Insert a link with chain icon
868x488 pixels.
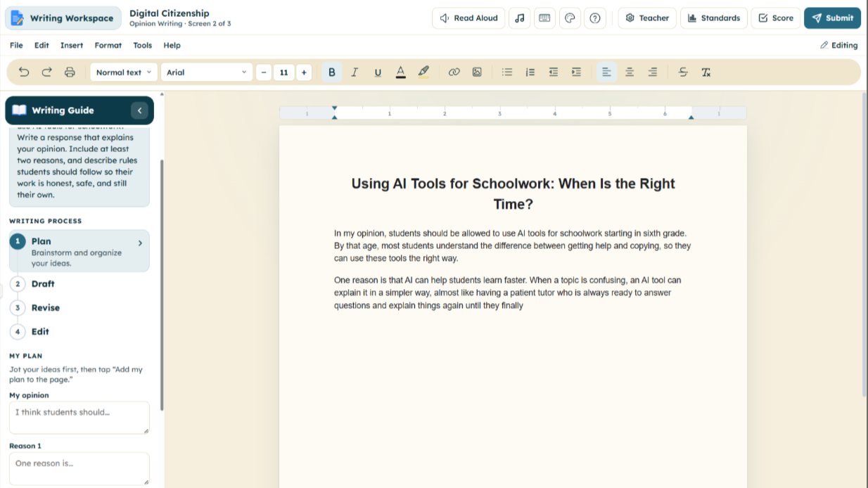[454, 72]
